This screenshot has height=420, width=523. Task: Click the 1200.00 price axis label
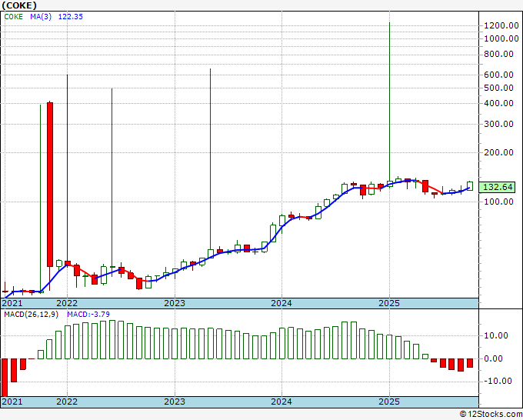point(501,25)
